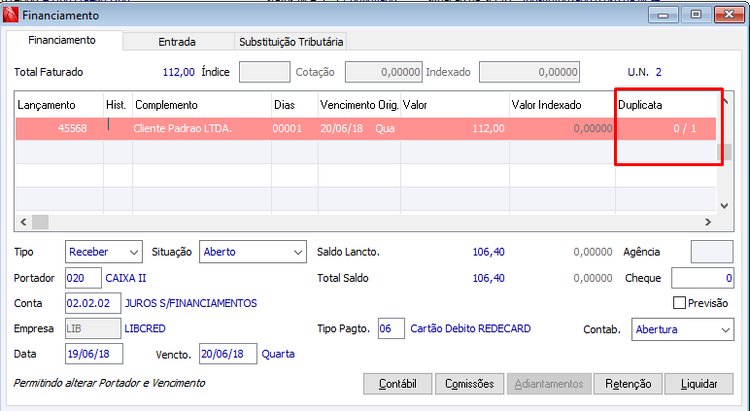Click the Comissões button
The height and width of the screenshot is (411, 750).
tap(469, 384)
